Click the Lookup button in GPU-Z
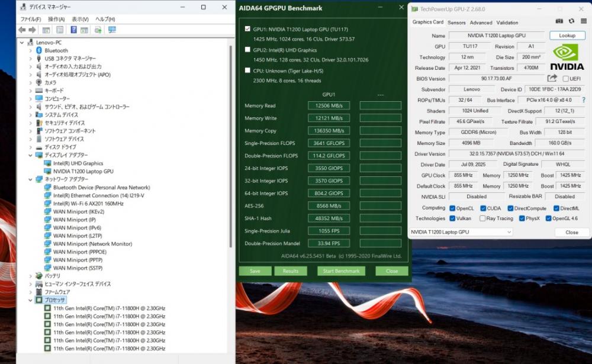 pos(567,36)
